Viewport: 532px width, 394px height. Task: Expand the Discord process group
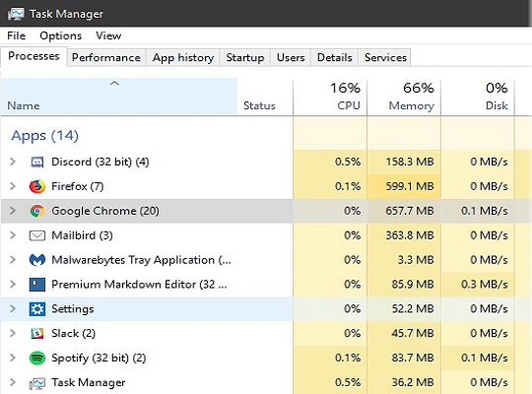(13, 162)
